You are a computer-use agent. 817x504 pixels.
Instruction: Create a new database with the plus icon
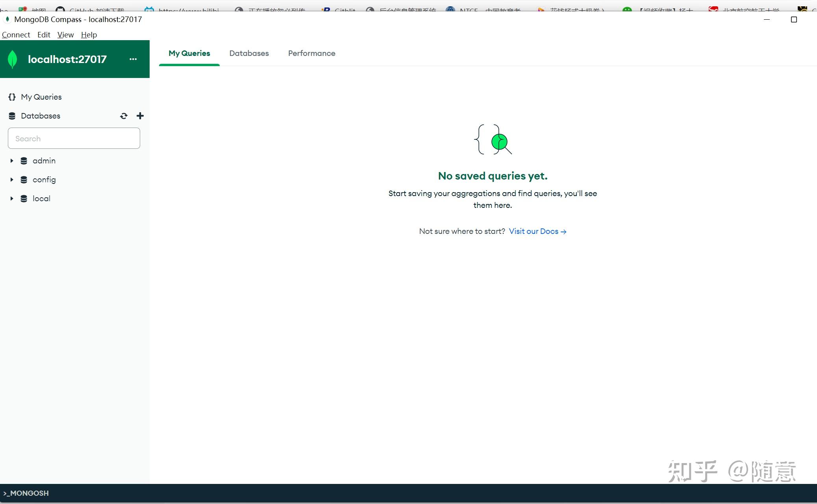(140, 116)
